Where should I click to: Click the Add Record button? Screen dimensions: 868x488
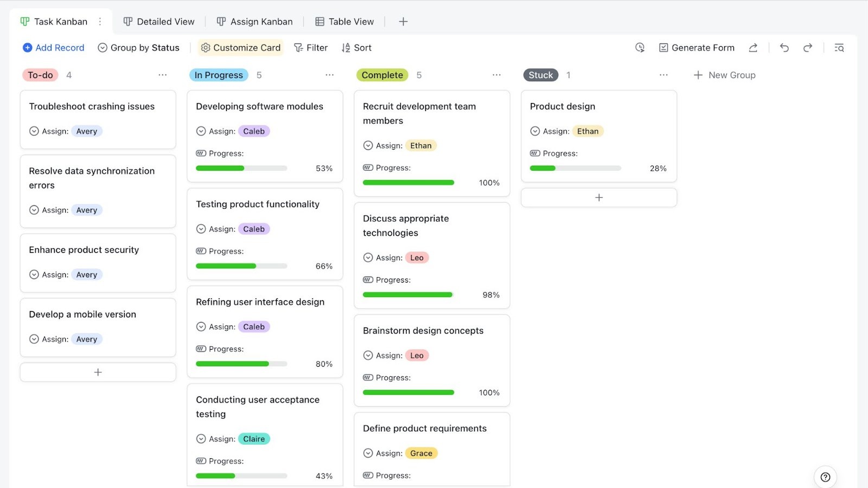click(53, 48)
